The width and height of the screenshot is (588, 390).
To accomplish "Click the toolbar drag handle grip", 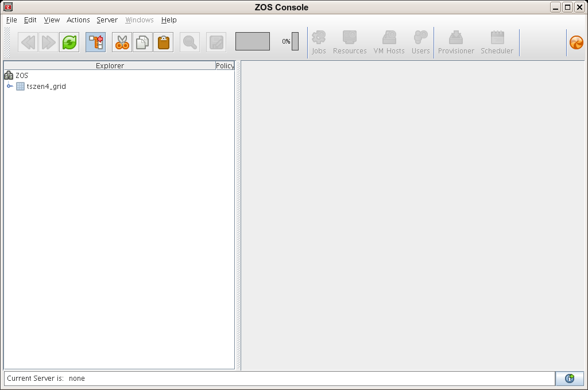I will [7, 42].
